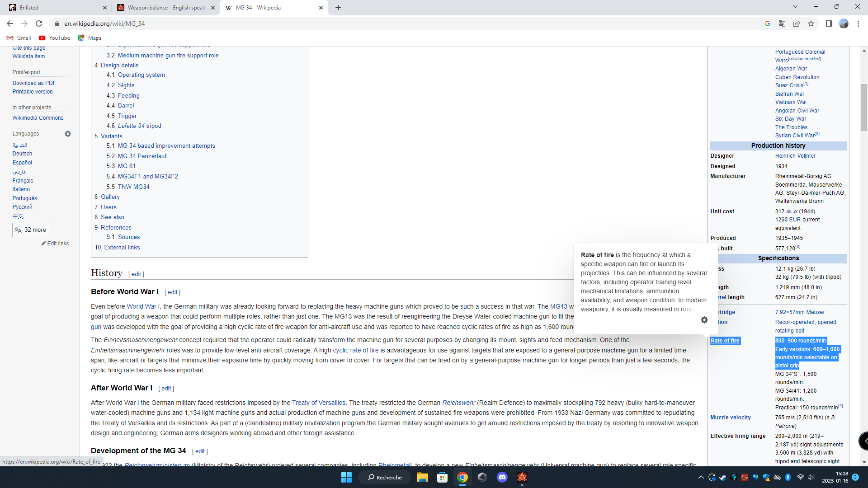This screenshot has height=488, width=868.
Task: Open Chrome from the taskbar
Action: 462,477
